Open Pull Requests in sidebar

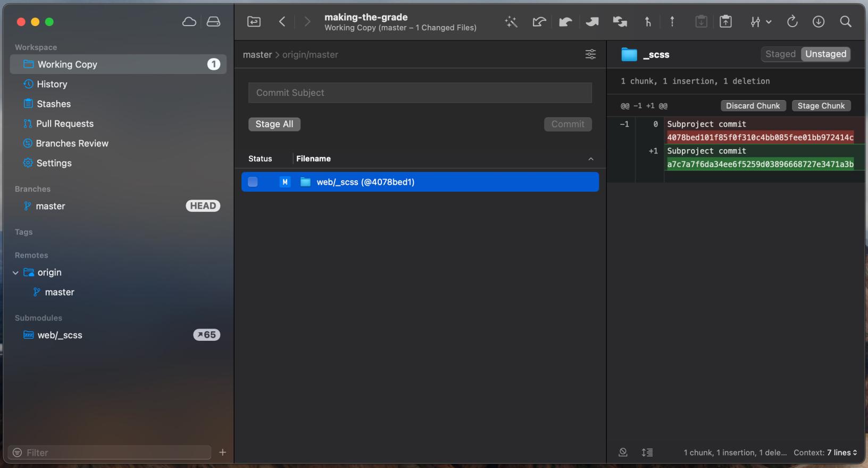[x=118, y=124]
